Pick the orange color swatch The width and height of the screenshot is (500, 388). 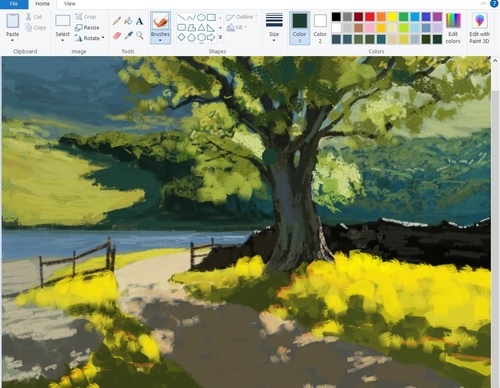click(381, 17)
